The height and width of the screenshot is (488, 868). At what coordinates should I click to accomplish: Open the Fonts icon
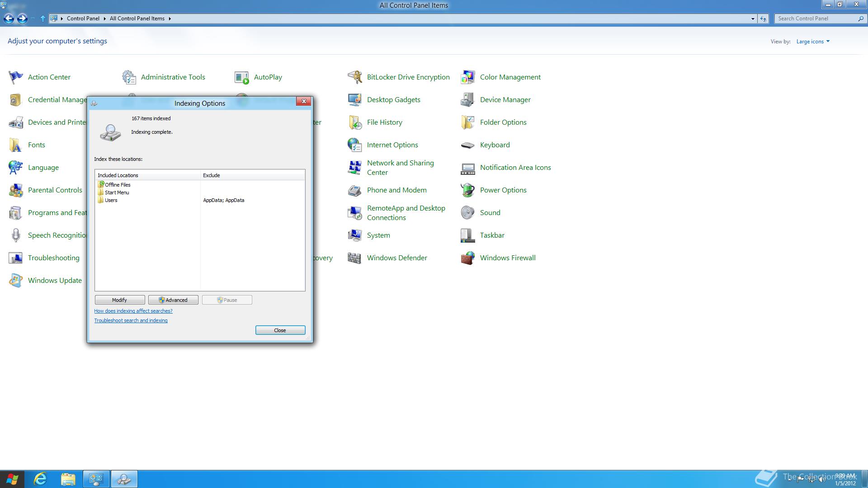[x=16, y=145]
